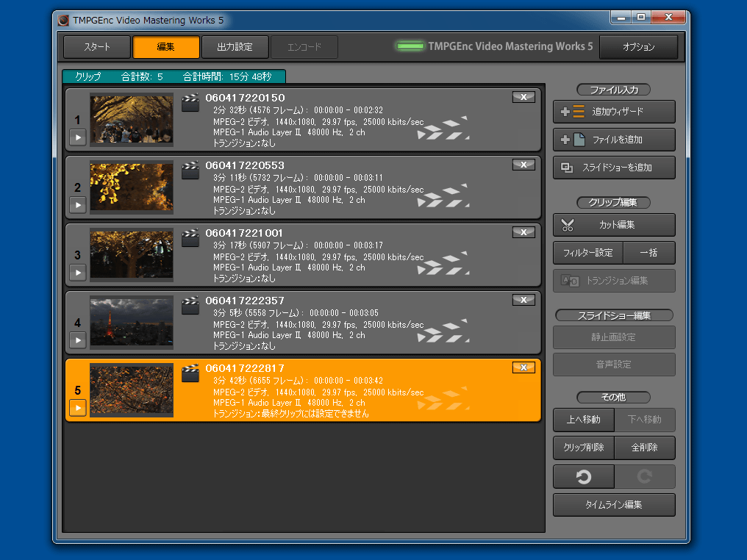Viewport: 747px width, 560px height.
Task: Switch to the スタート tab
Action: (x=97, y=47)
